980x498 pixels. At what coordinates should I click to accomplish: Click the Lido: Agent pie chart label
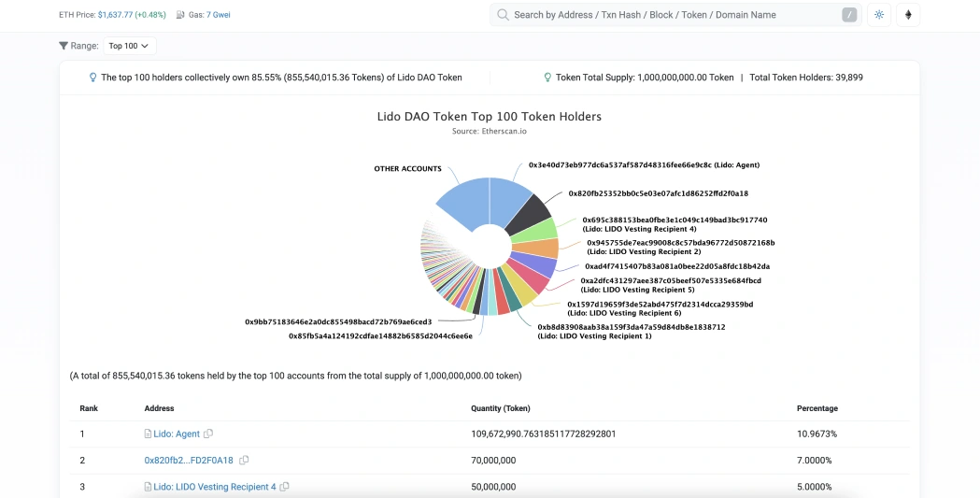point(644,165)
